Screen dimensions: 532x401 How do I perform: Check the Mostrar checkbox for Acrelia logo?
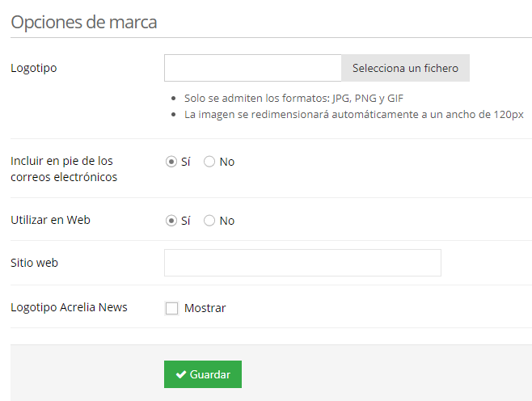click(x=171, y=308)
